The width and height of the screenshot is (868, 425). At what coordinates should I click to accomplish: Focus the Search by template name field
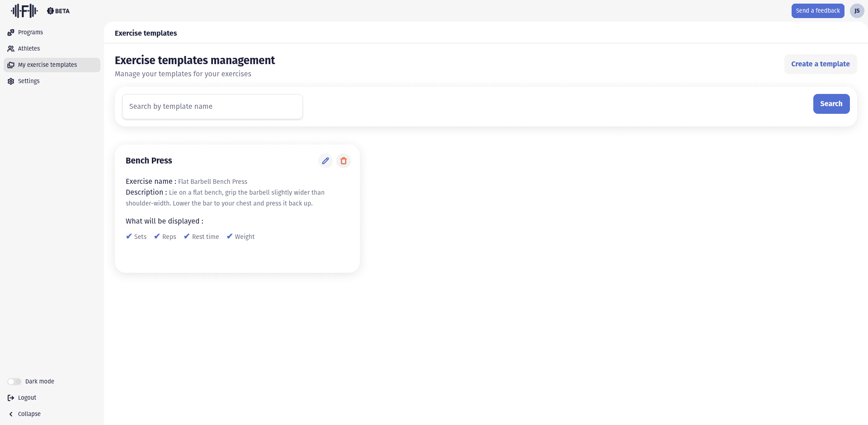[x=212, y=107]
